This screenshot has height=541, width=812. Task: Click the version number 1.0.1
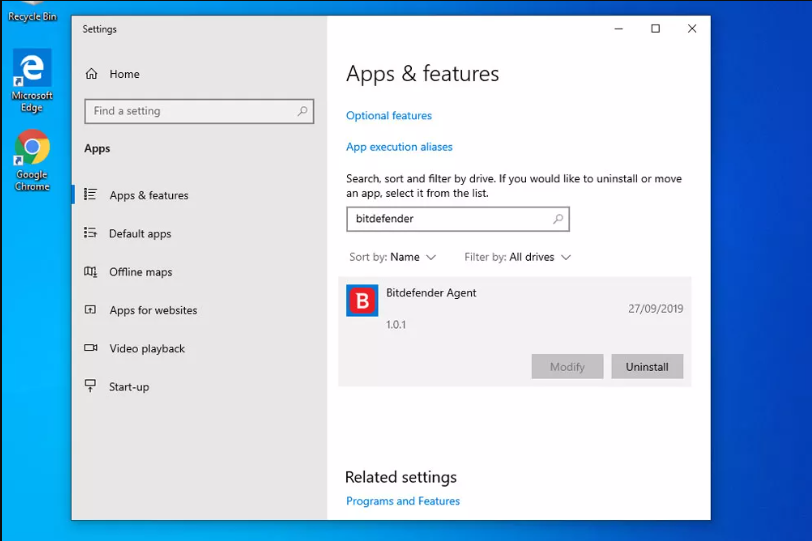click(396, 325)
